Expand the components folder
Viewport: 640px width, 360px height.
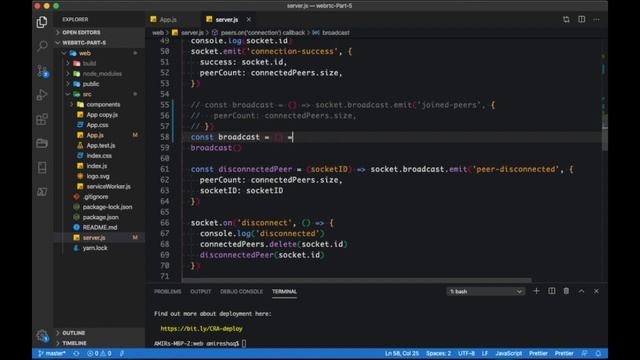click(103, 104)
